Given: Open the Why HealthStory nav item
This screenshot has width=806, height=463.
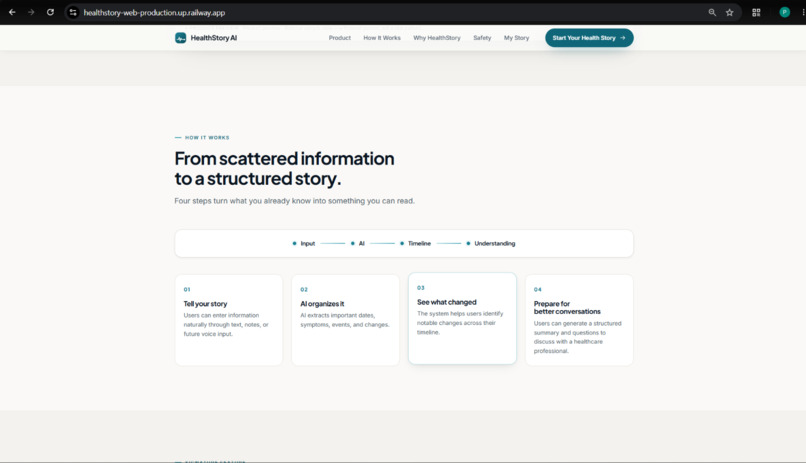Looking at the screenshot, I should (x=437, y=38).
